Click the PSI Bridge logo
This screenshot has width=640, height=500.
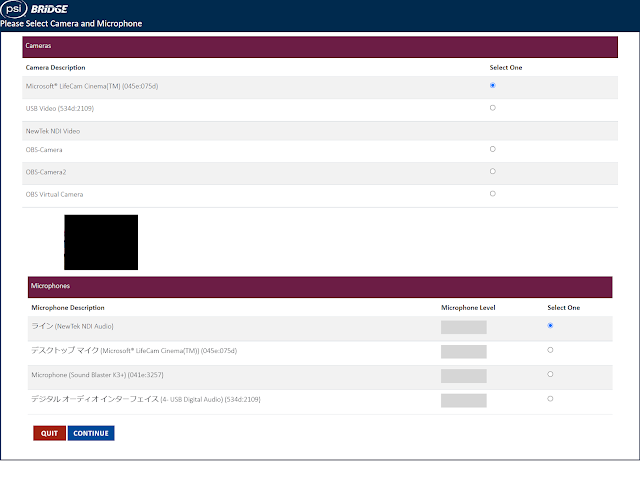click(34, 9)
